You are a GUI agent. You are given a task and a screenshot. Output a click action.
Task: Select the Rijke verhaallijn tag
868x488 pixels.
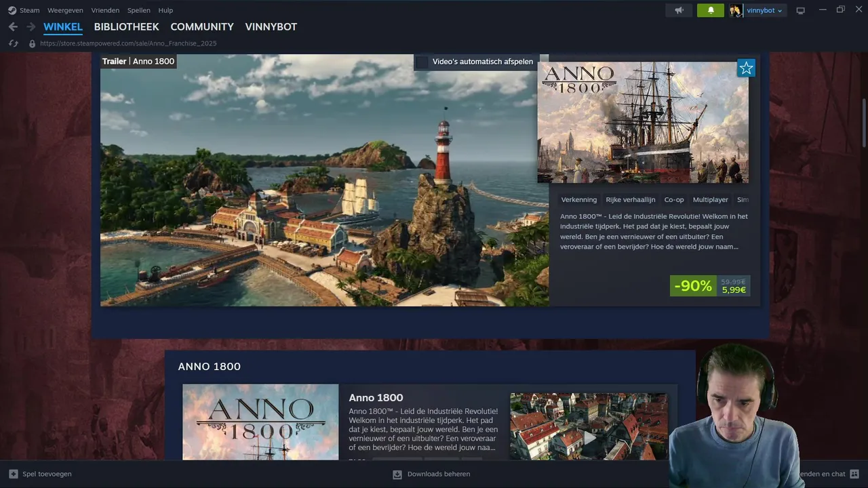point(631,200)
